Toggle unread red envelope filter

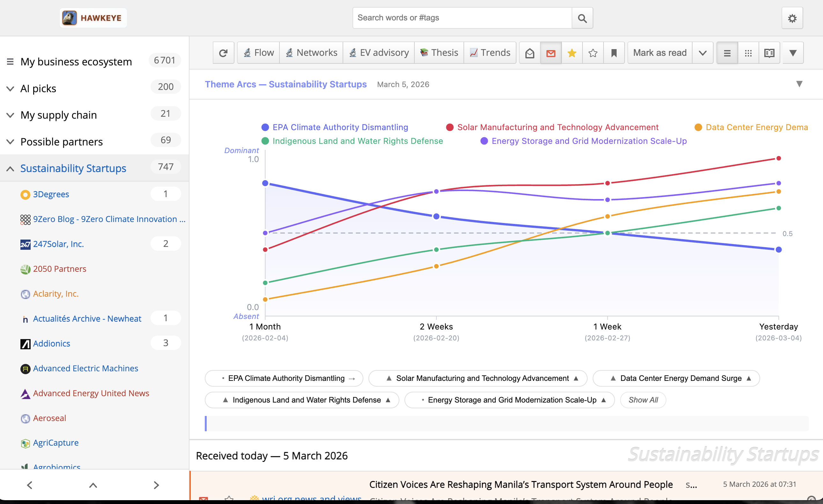(551, 53)
